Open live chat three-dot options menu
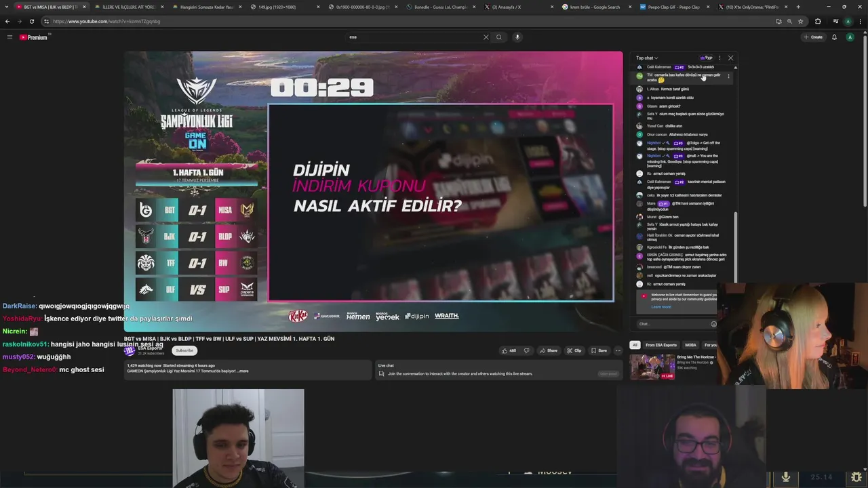This screenshot has width=868, height=488. point(719,58)
